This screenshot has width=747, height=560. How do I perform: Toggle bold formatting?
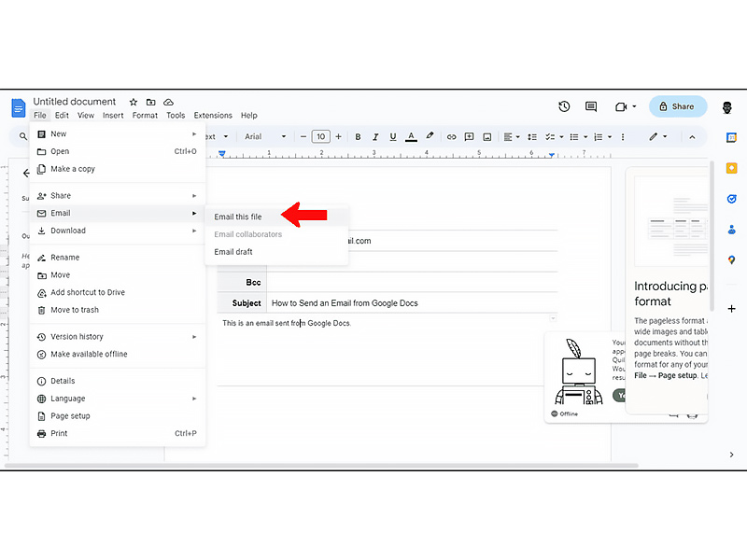point(358,136)
